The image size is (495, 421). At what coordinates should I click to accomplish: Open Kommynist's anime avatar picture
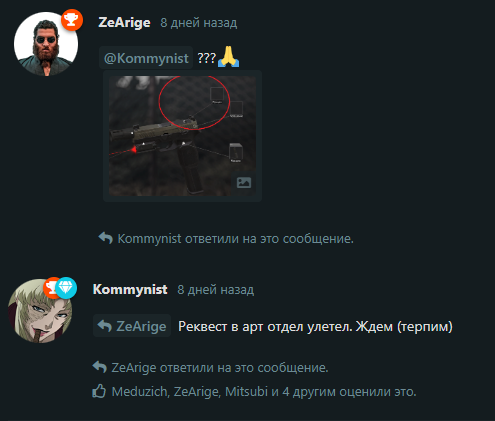(40, 311)
